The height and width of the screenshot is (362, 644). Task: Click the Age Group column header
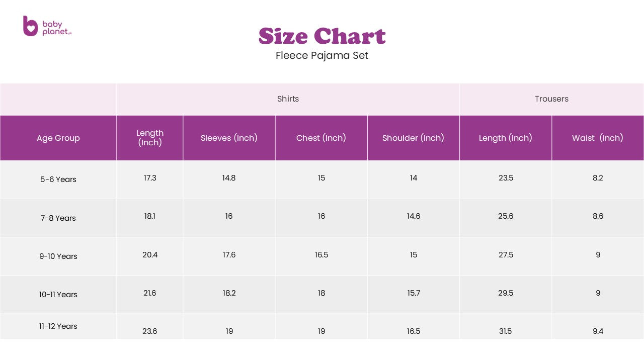point(58,138)
